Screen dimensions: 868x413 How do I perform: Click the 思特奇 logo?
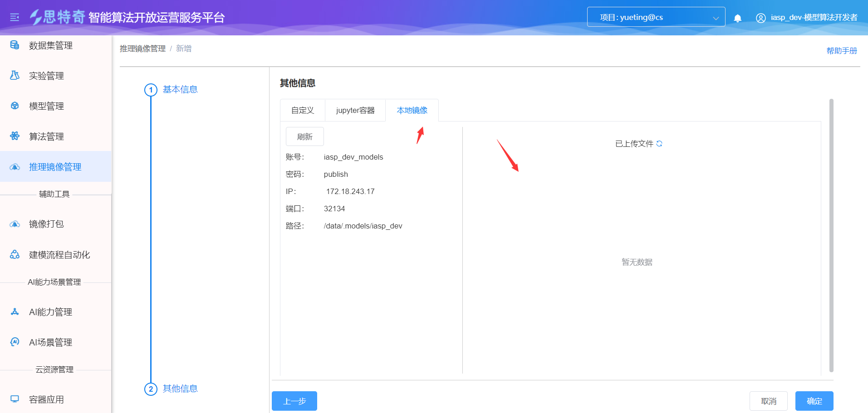point(57,17)
